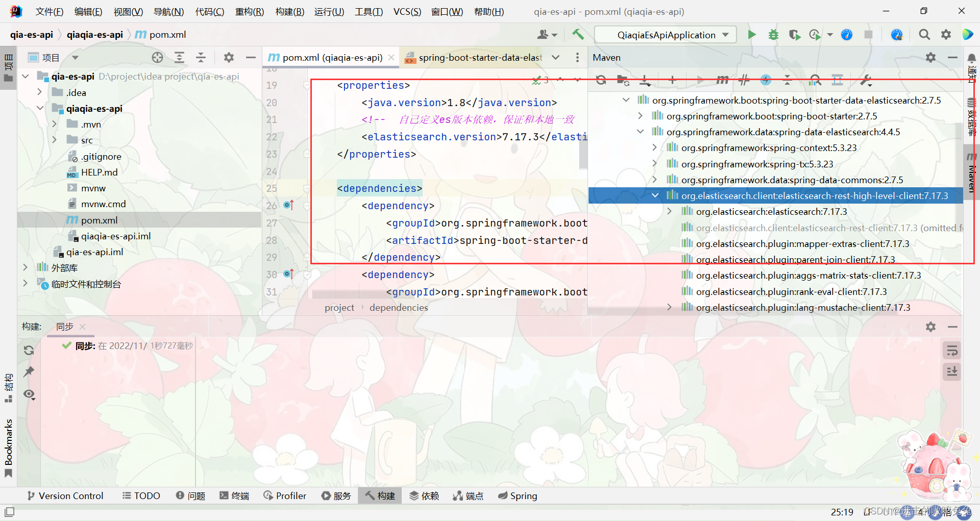Expand the .idea folder
Image resolution: width=980 pixels, height=521 pixels.
click(40, 92)
